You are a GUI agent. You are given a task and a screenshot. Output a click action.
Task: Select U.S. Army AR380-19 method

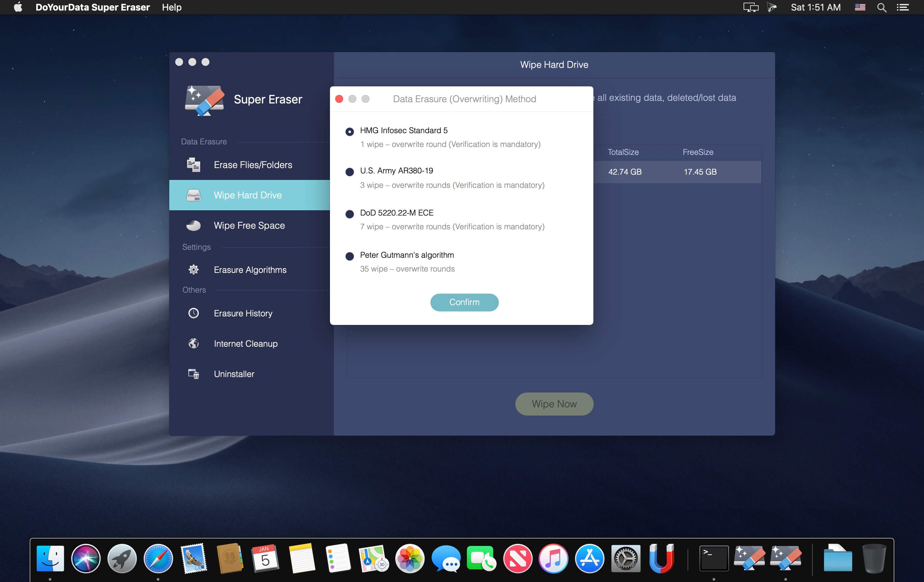(349, 172)
